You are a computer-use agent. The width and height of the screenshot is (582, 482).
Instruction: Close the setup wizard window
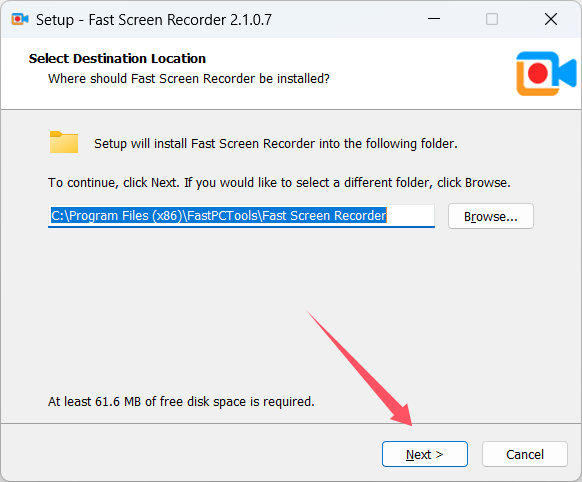(x=551, y=19)
